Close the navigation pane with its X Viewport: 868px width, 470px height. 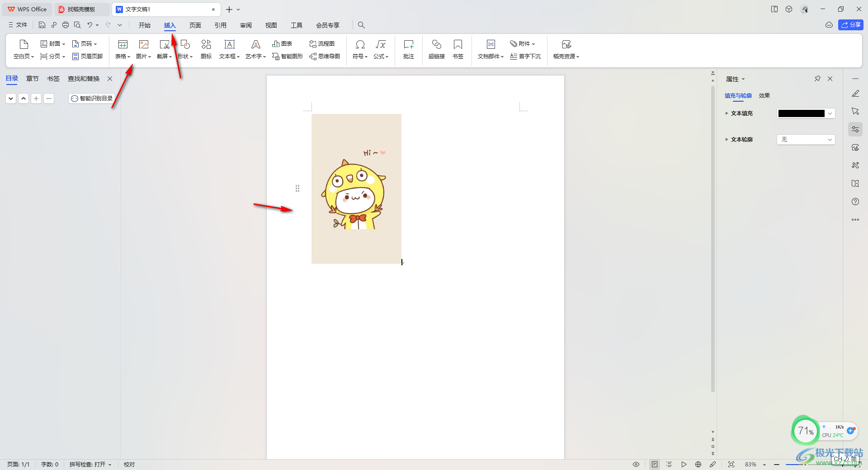click(110, 79)
